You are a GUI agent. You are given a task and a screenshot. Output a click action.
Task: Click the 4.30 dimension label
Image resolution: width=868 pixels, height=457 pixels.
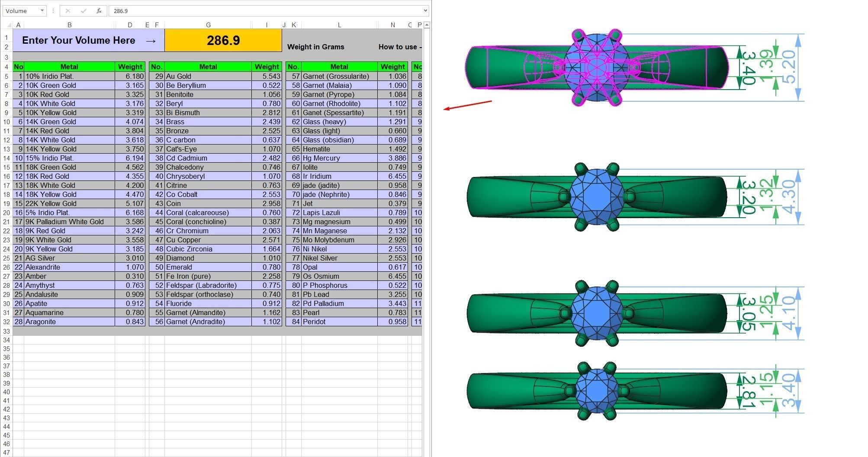[790, 197]
